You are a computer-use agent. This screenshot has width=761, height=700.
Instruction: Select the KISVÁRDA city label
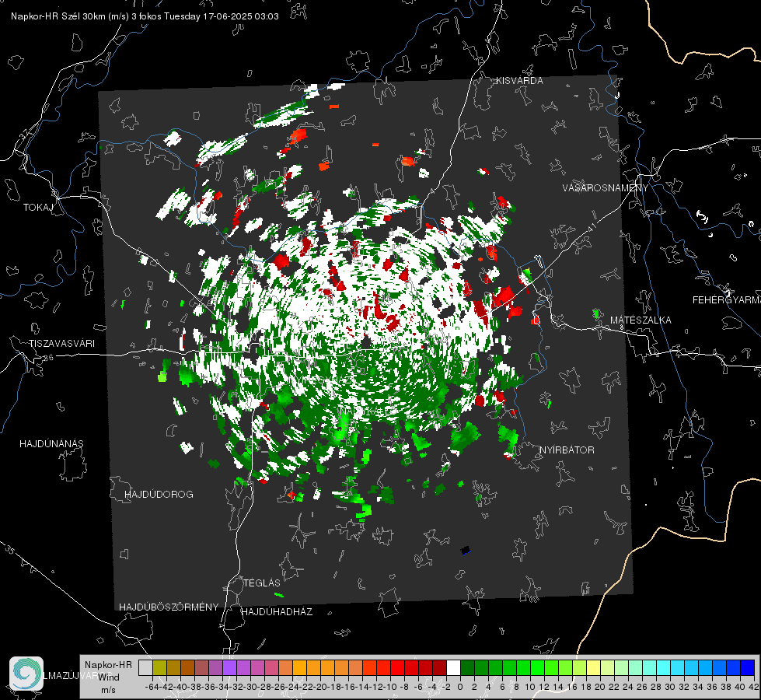coord(519,81)
